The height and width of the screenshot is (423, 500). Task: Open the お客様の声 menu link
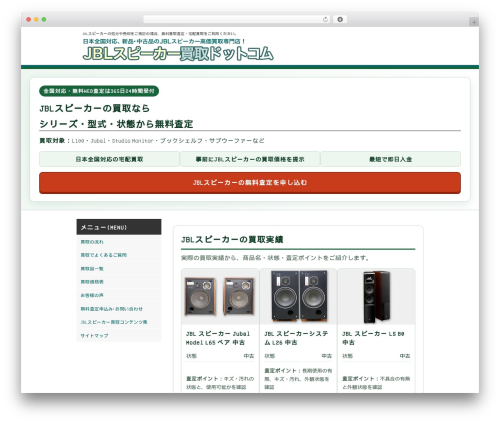coord(92,295)
